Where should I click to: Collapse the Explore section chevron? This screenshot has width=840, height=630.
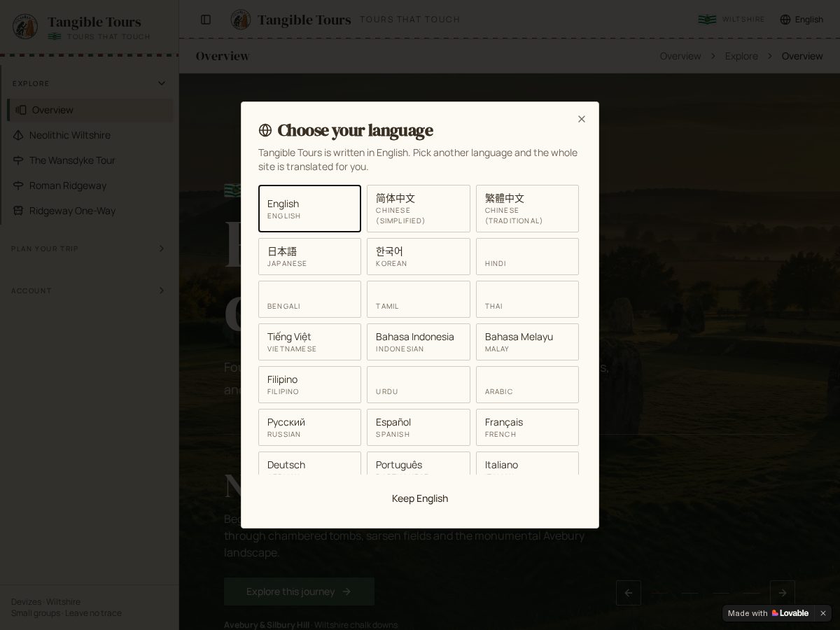162,83
